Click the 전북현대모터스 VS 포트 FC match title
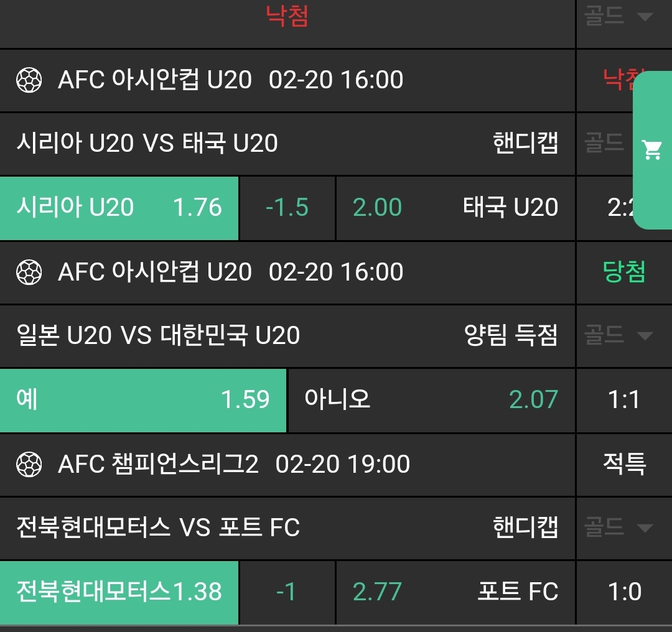 point(158,528)
